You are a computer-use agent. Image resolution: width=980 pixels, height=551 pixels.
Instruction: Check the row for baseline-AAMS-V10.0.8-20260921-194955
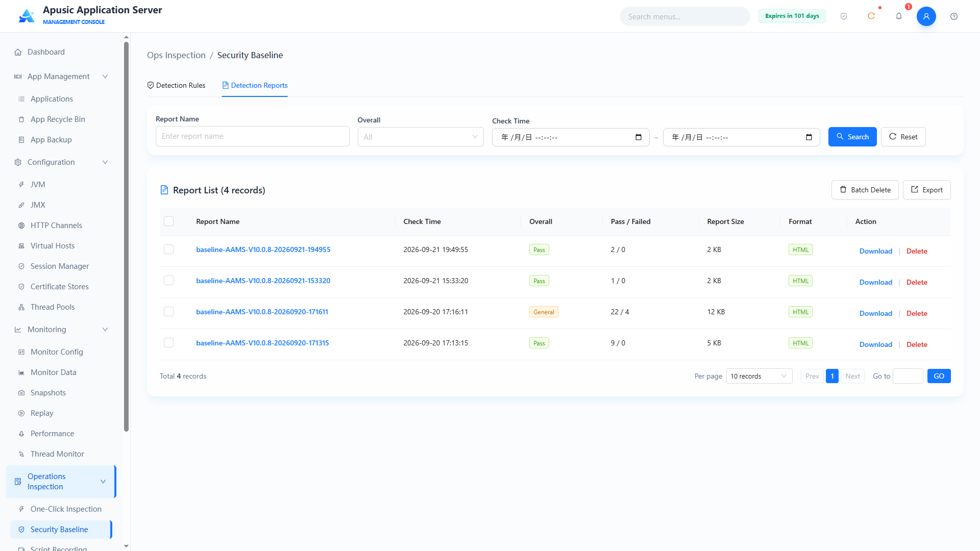168,249
